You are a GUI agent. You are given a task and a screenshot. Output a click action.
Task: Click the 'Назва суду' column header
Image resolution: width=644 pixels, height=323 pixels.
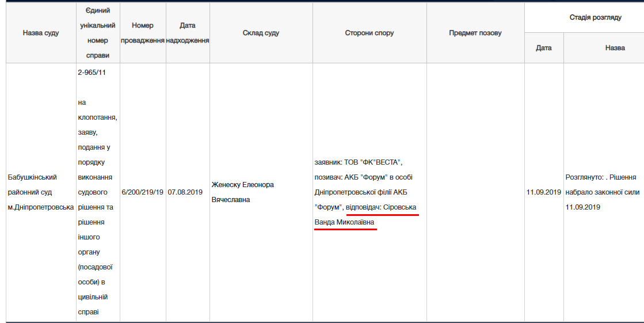coord(40,33)
